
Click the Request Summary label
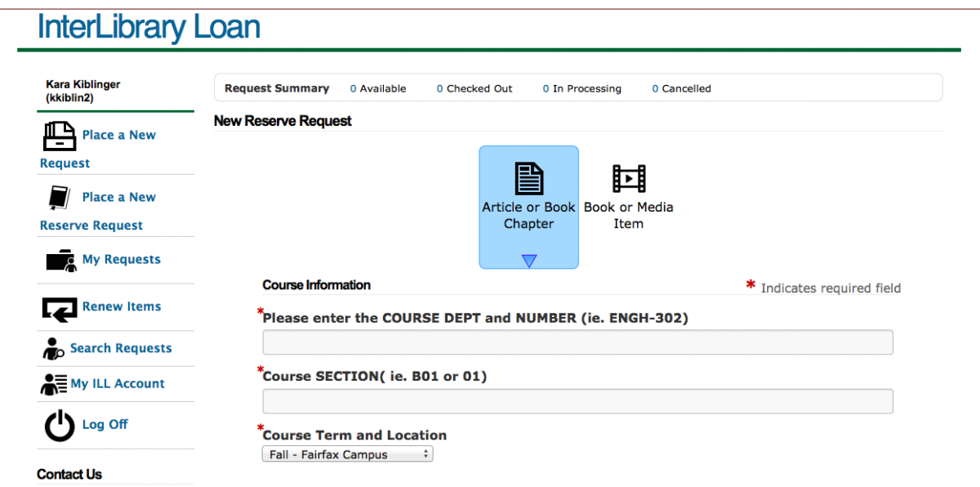coord(277,88)
